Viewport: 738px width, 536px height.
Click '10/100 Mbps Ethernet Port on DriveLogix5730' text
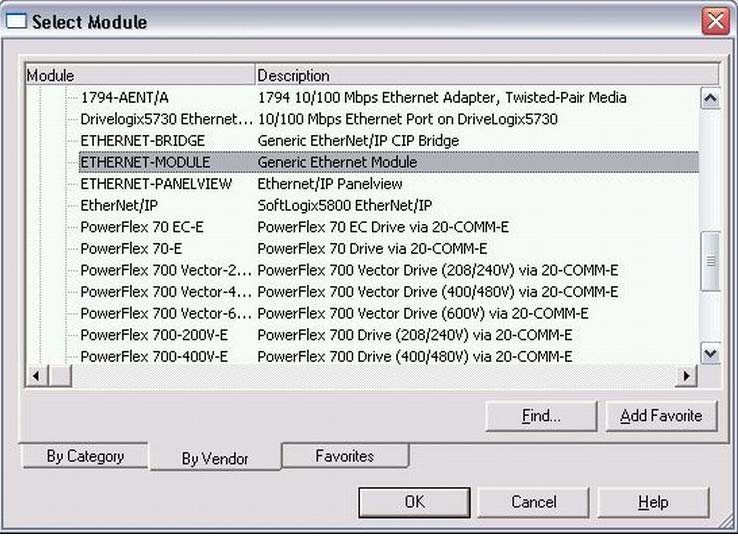coord(408,119)
